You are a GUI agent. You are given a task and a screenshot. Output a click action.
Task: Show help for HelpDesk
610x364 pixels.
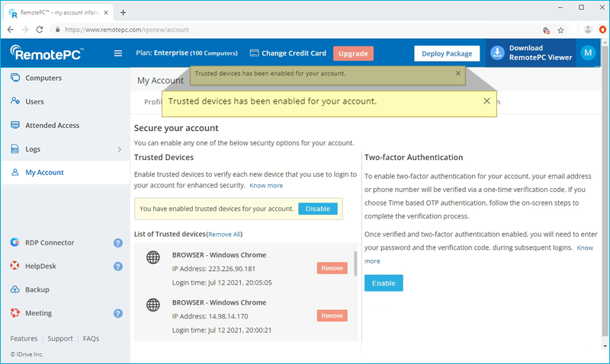pos(118,266)
